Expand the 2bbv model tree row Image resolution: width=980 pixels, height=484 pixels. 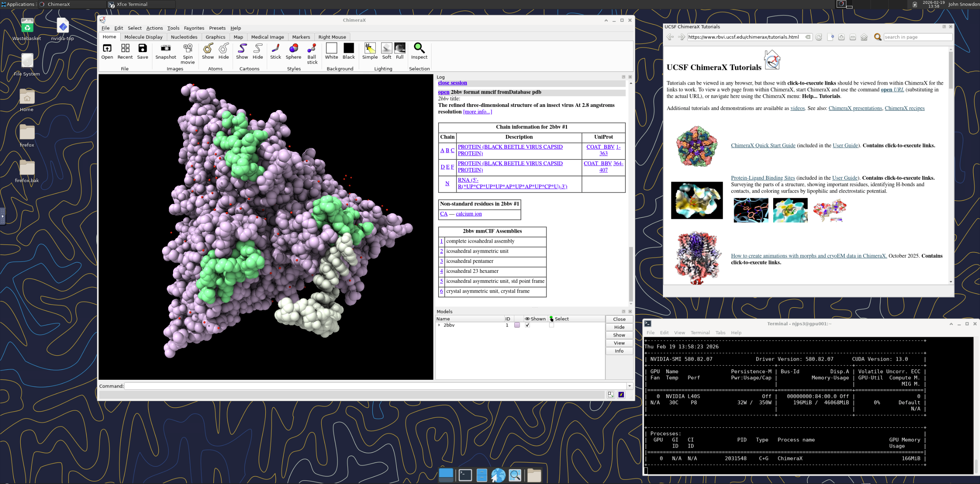point(439,325)
